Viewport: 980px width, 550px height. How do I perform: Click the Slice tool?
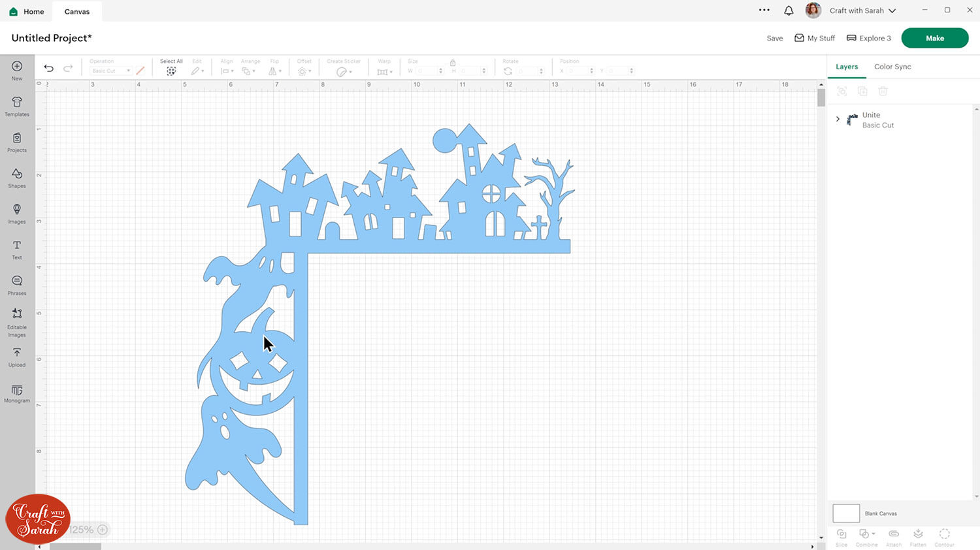(x=841, y=537)
